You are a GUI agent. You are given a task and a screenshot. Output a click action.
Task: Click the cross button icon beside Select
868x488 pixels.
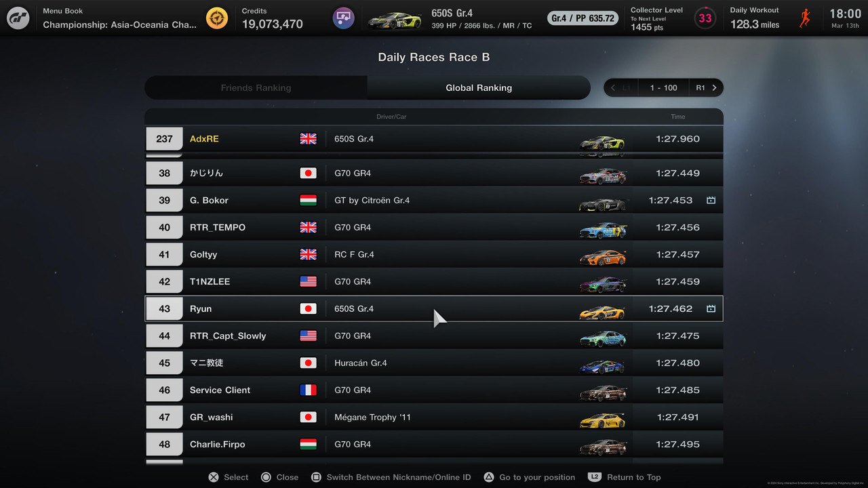tap(214, 477)
